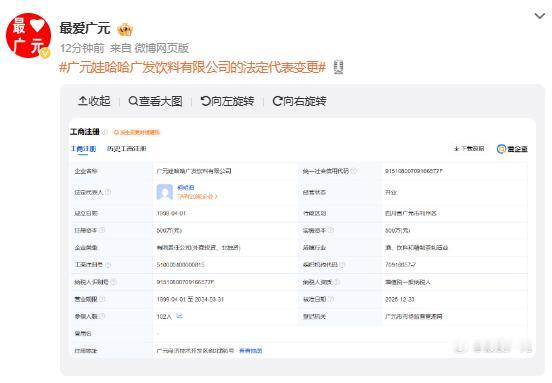Click the company name value in first row
Image resolution: width=552 pixels, height=383 pixels.
194,171
